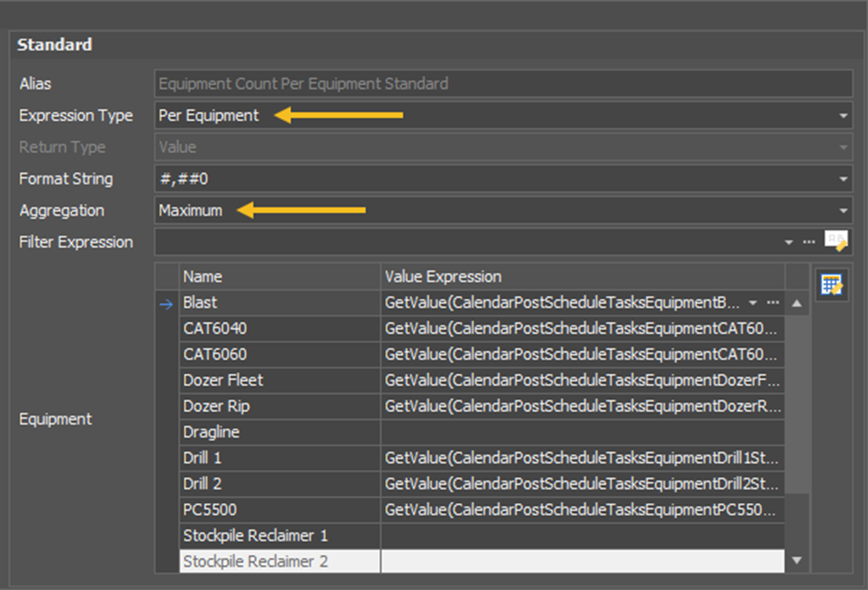Image resolution: width=868 pixels, height=590 pixels.
Task: Click the equipment list scroll up arrow
Action: [797, 303]
